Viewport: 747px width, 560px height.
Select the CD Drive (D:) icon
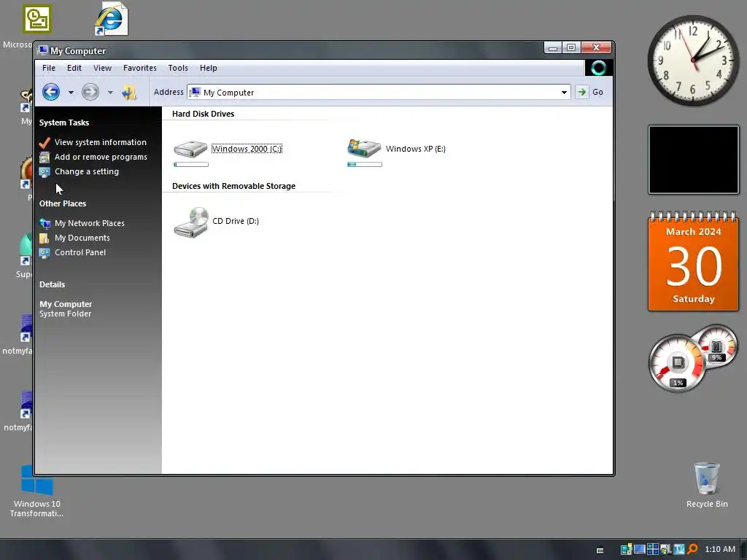point(190,222)
